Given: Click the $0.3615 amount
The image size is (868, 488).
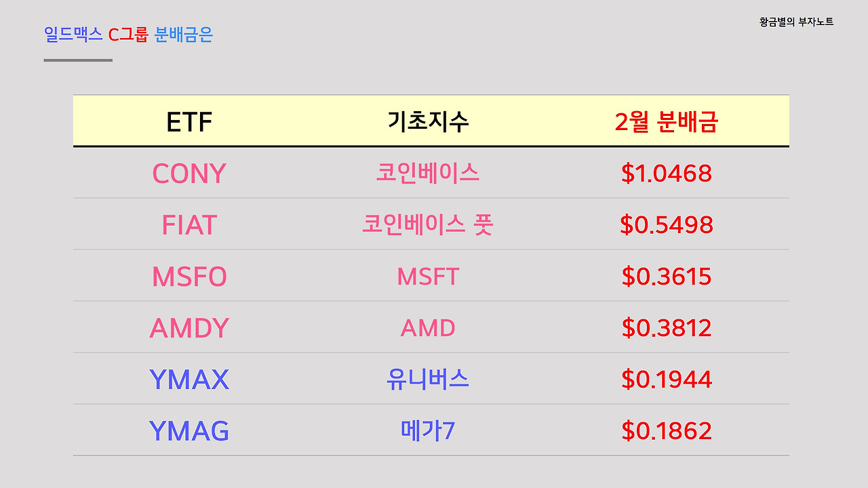Looking at the screenshot, I should 666,277.
